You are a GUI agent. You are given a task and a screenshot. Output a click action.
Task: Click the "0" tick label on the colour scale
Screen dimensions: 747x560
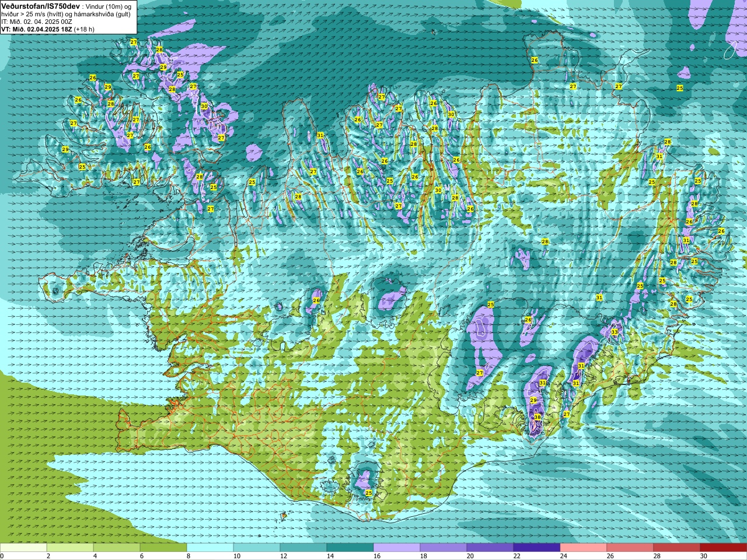pos(2,556)
